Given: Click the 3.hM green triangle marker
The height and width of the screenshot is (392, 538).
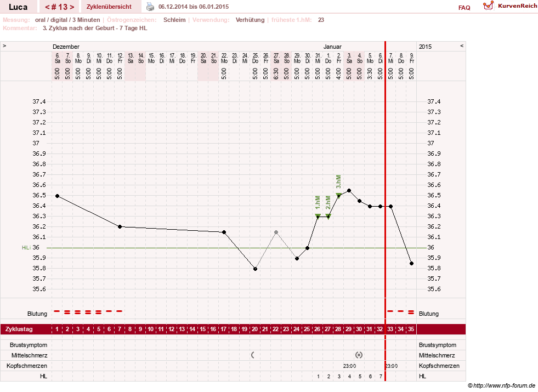Looking at the screenshot, I should 339,195.
